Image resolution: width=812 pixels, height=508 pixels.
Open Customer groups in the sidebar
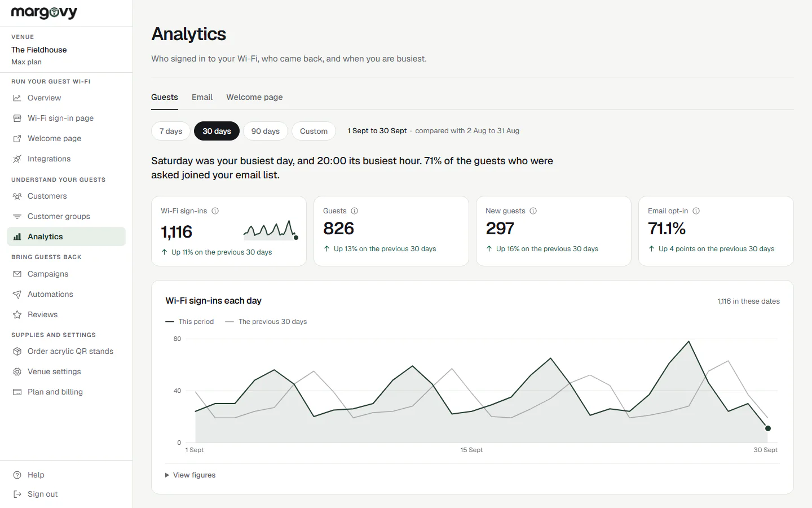point(66,216)
